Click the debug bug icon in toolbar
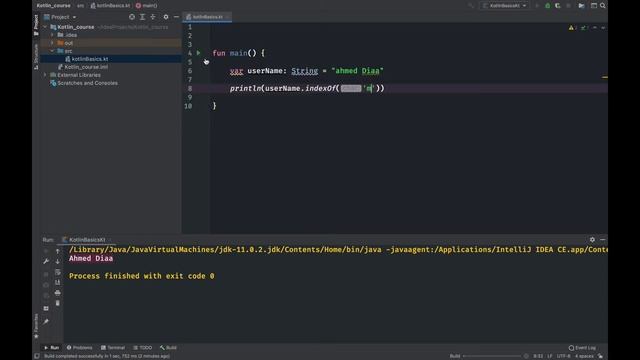Screen dimensions: 640x360 tap(548, 6)
